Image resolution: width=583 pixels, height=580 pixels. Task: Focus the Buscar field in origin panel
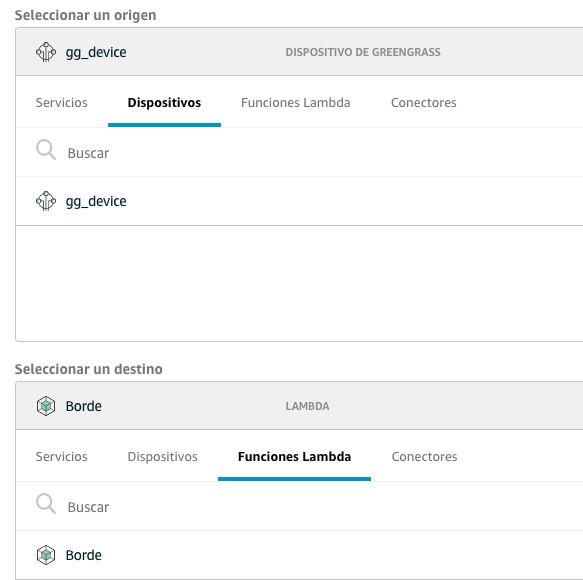[x=300, y=152]
